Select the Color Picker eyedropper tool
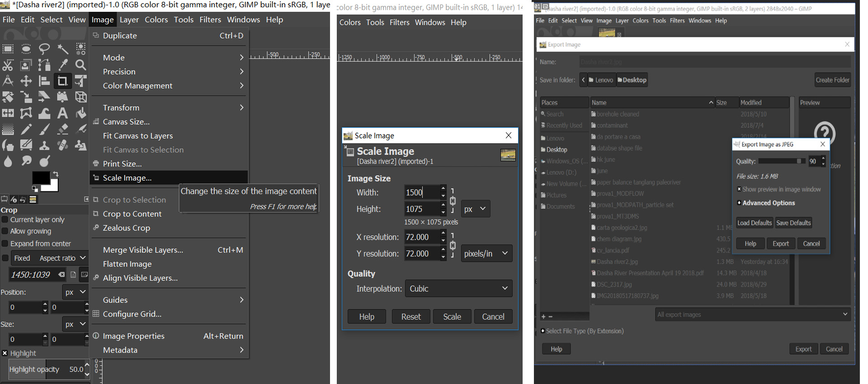Viewport: 868px width, 384px height. coord(63,65)
